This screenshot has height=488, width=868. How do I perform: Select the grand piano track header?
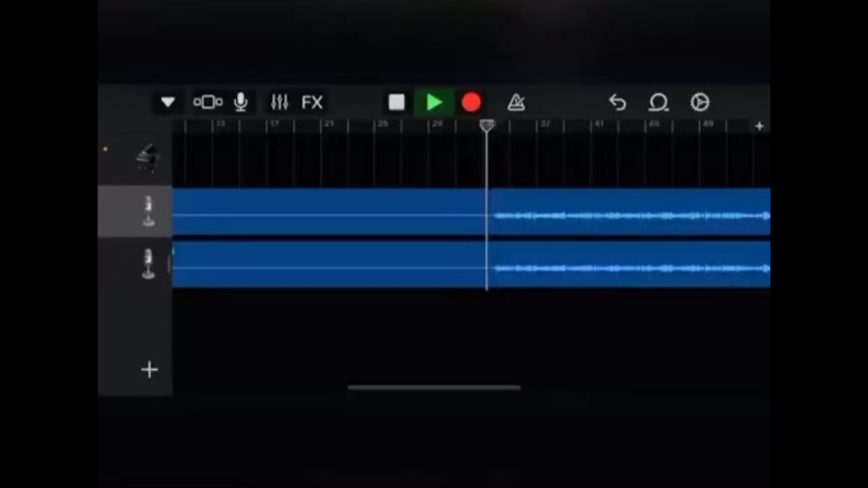click(135, 158)
